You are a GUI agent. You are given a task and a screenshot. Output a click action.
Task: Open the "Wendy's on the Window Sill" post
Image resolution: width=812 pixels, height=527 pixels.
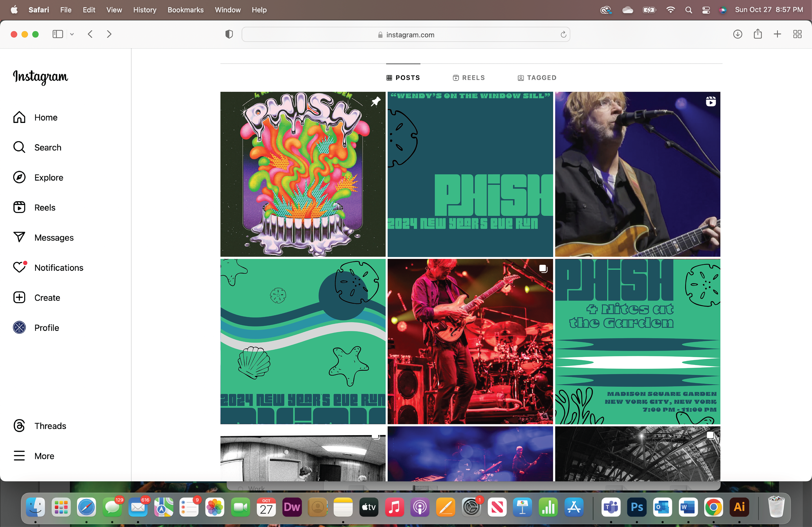(470, 174)
